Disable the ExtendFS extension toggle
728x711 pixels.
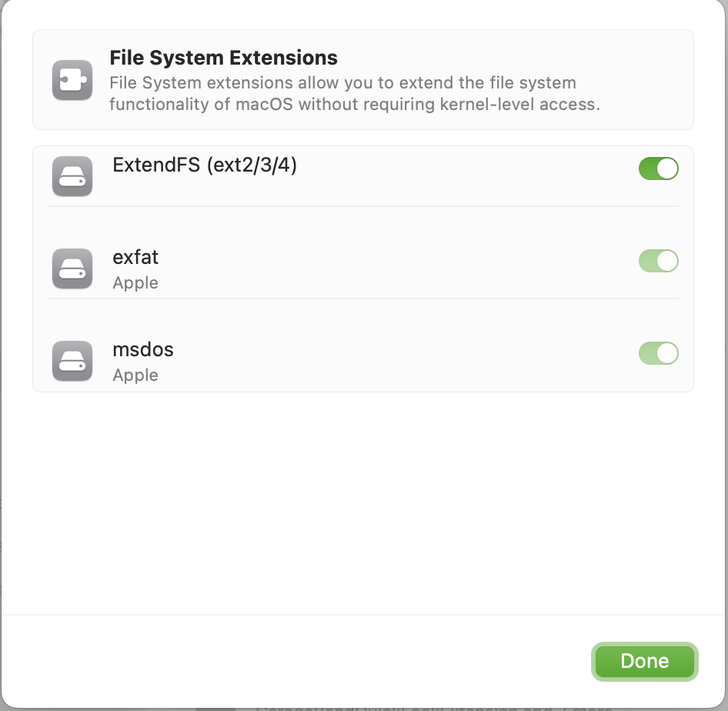point(659,169)
